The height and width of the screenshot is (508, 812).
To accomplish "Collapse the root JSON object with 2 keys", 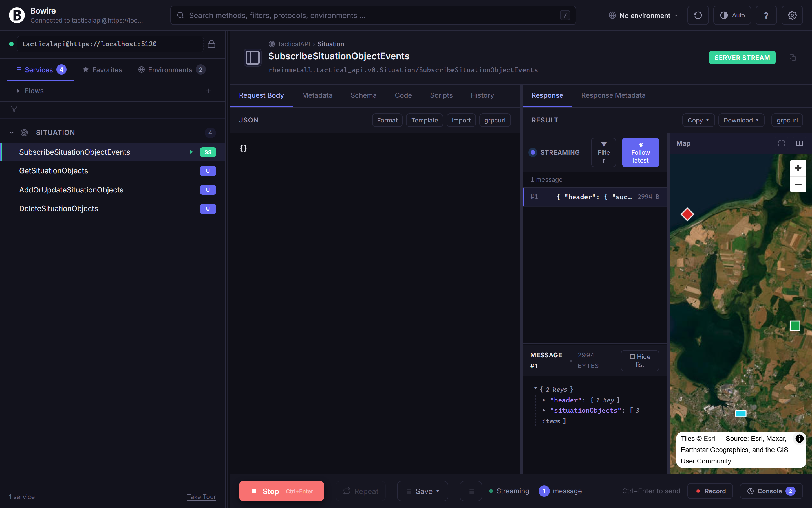I will pos(535,389).
